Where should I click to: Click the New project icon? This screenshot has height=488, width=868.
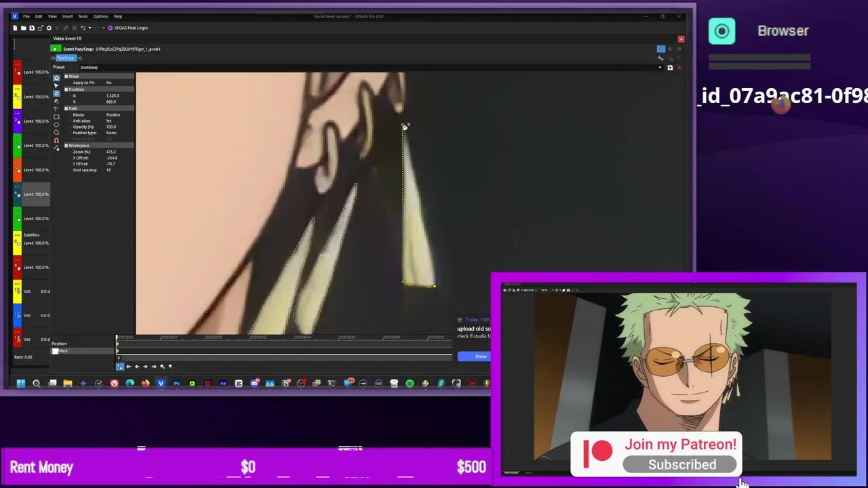pos(15,28)
